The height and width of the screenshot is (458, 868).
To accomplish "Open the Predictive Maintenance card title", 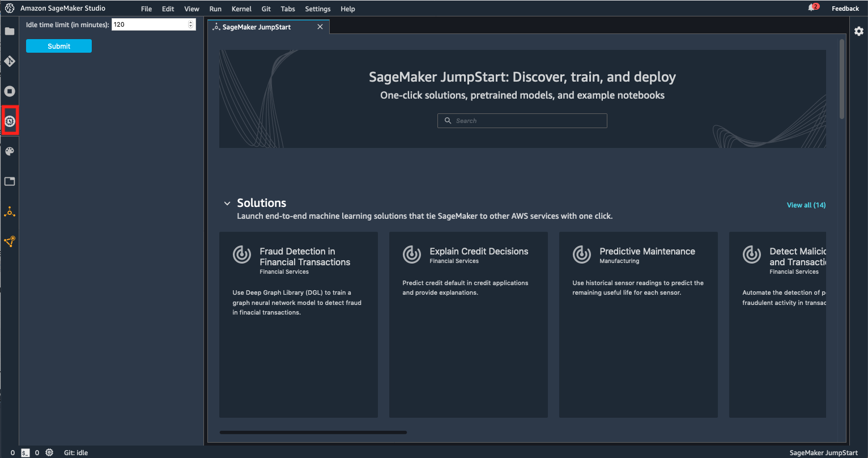I will tap(647, 251).
